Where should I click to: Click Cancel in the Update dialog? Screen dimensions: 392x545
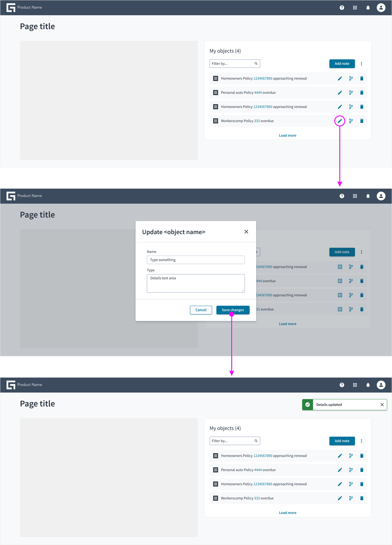tap(201, 310)
